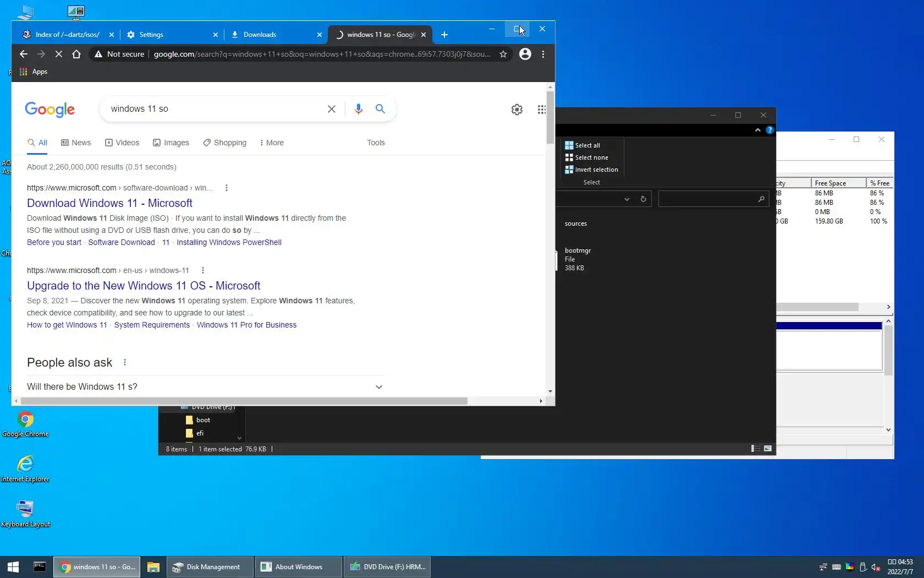Viewport: 924px width, 578px height.
Task: Submit search with the magnifier icon
Action: point(380,109)
